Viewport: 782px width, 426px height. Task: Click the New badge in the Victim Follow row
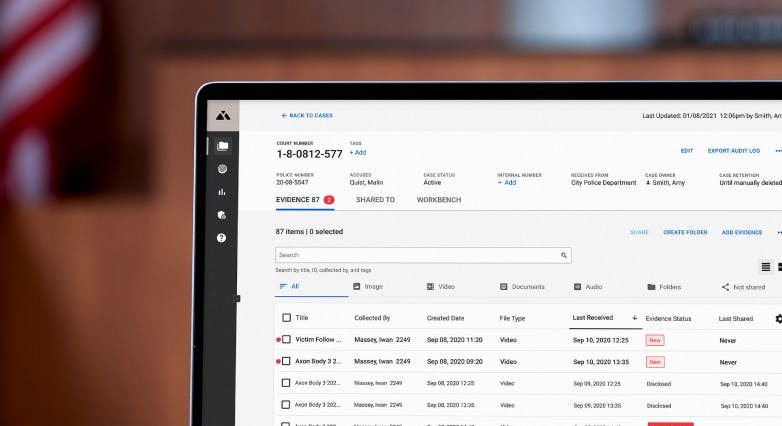(655, 340)
